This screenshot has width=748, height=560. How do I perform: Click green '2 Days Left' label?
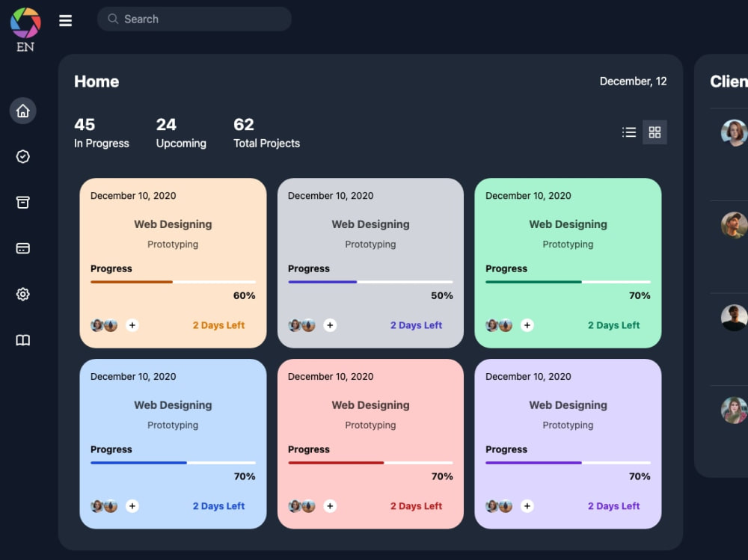[x=613, y=325]
